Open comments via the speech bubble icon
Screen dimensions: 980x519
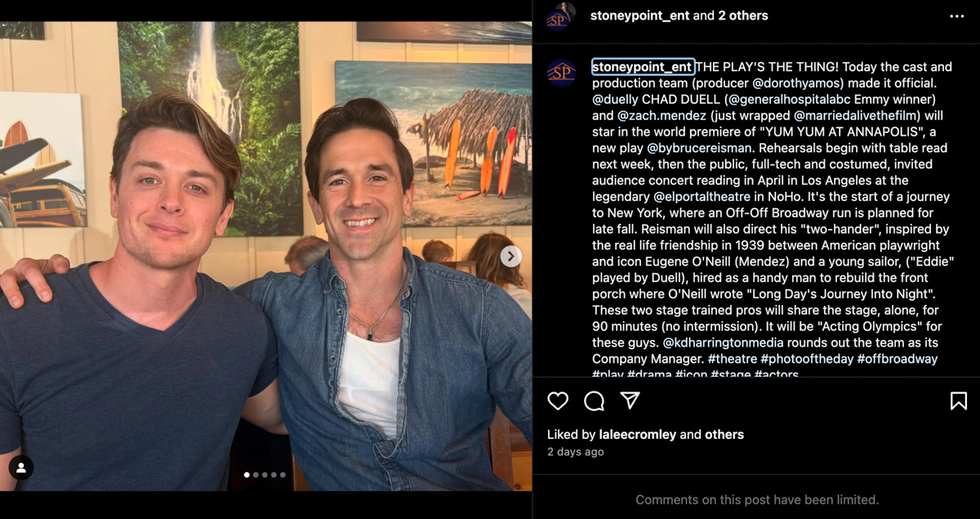594,400
